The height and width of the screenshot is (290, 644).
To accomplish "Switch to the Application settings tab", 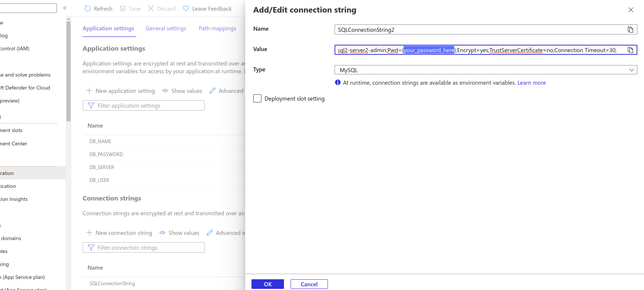I will 108,28.
